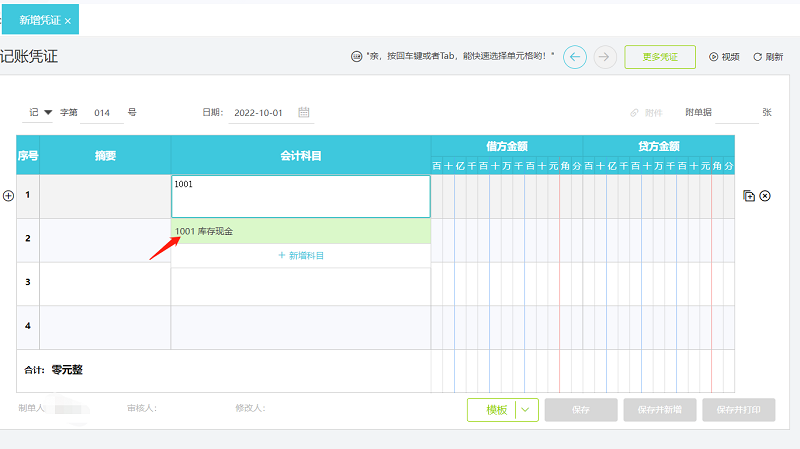This screenshot has height=449, width=800.
Task: Go to the previous voucher arrow
Action: 575,57
